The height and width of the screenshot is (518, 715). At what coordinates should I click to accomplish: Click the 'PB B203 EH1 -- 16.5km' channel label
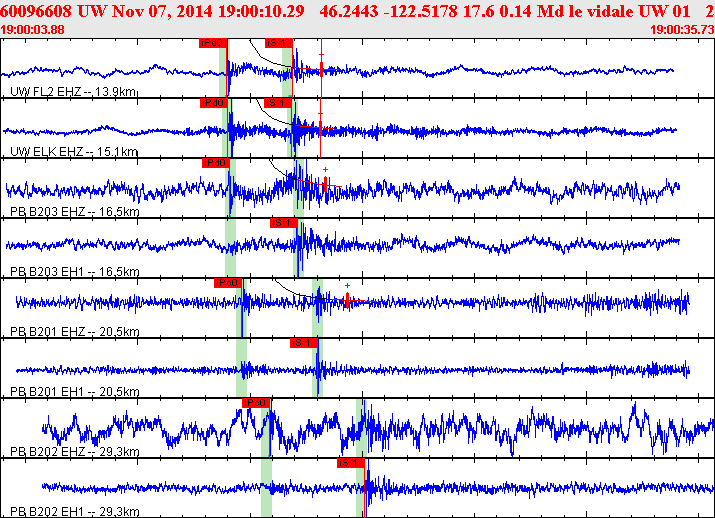click(x=74, y=272)
